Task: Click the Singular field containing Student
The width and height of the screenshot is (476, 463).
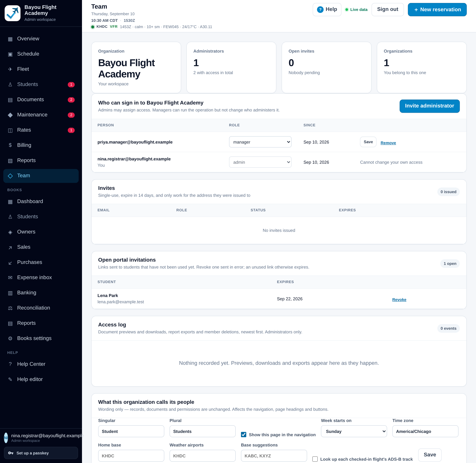Action: 131,431
